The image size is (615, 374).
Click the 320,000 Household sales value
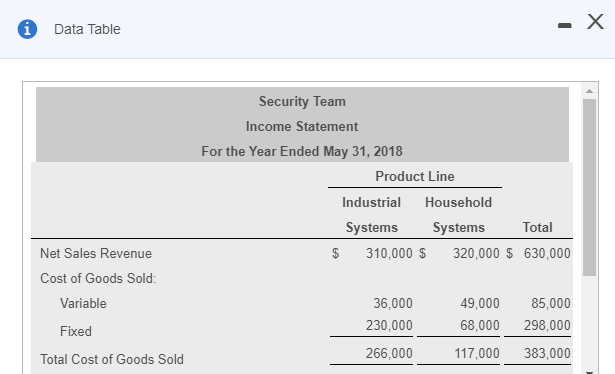[x=476, y=253]
